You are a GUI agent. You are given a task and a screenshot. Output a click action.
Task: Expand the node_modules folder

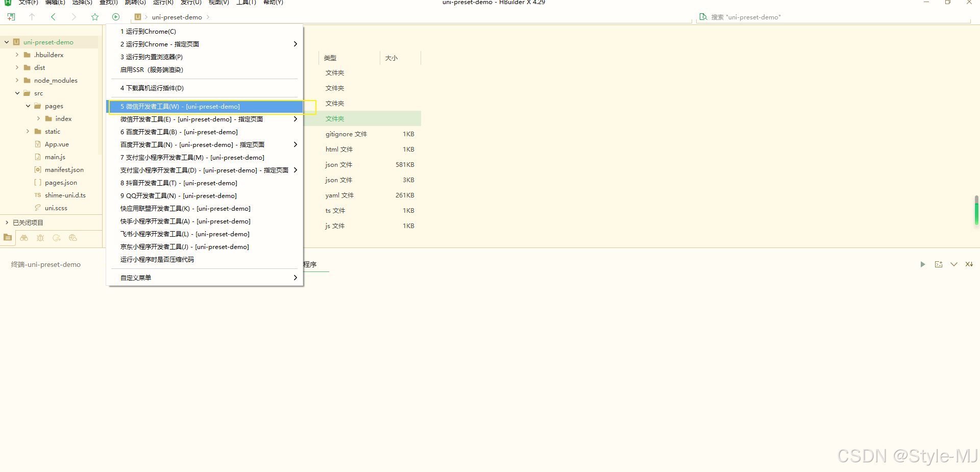(17, 81)
